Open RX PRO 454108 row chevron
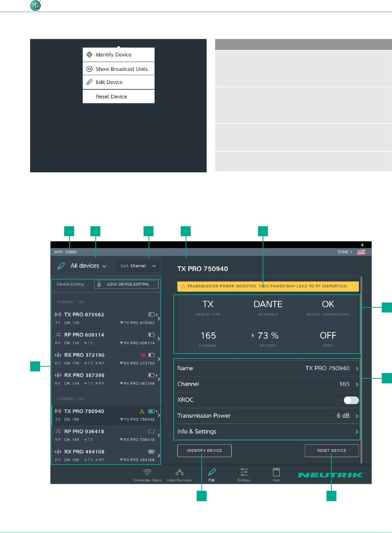Image resolution: width=392 pixels, height=533 pixels. tap(159, 456)
